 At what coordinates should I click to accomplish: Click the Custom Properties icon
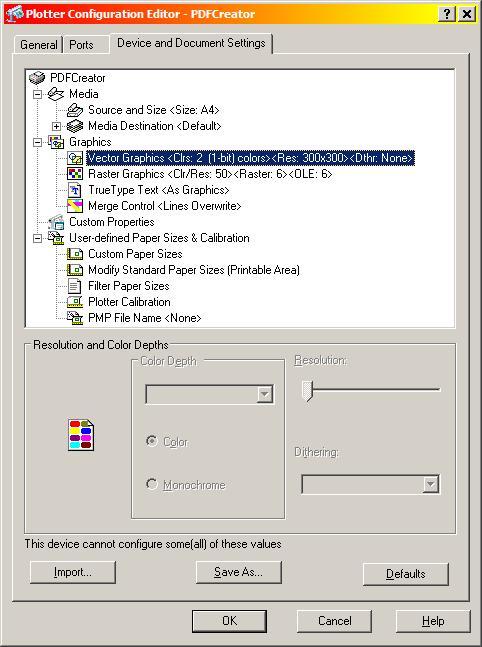(56, 222)
